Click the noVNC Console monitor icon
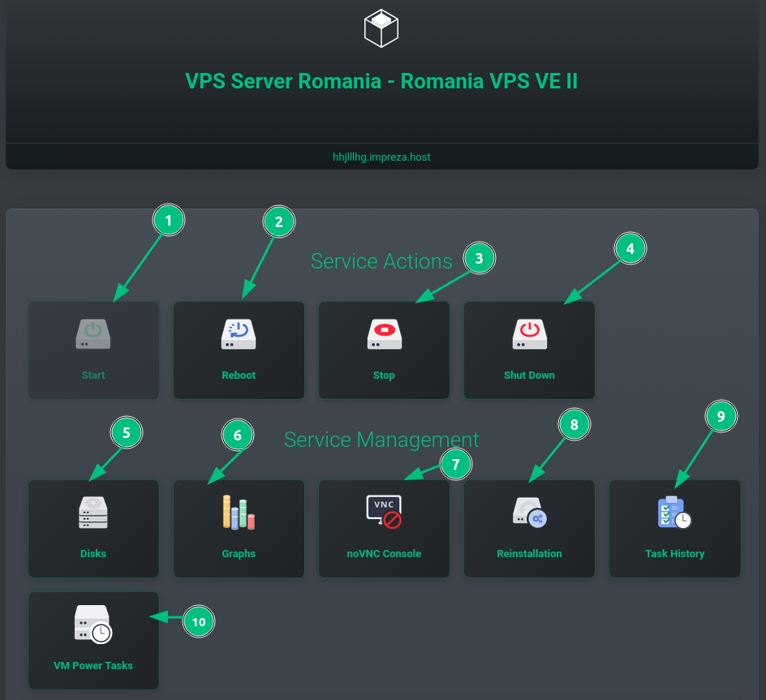 (384, 512)
